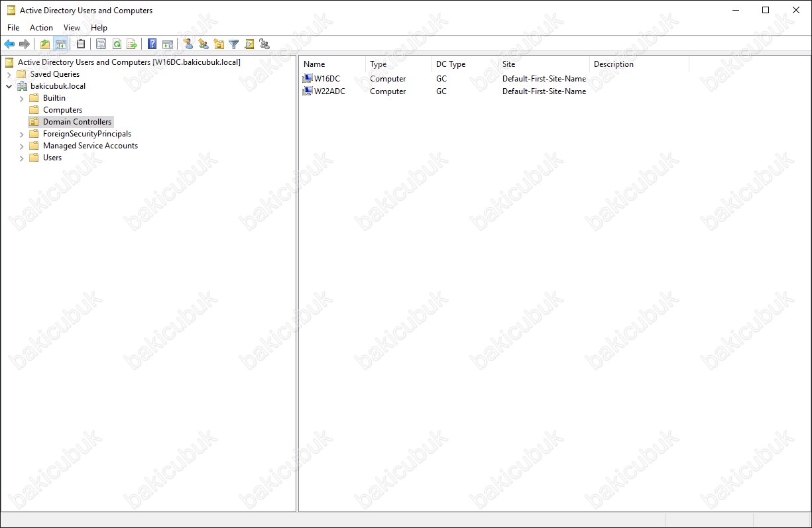Viewport: 812px width, 528px height.
Task: Open the View menu
Action: coord(72,28)
